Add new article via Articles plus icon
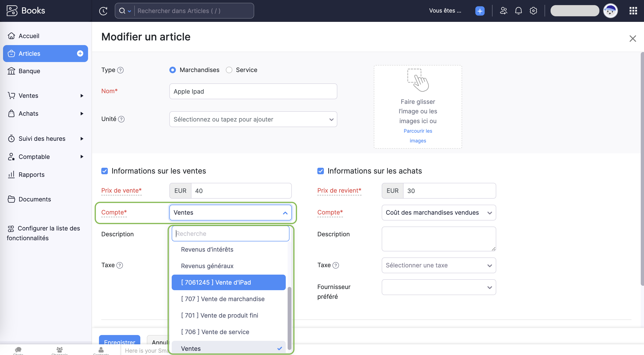Screen dimensions: 644x355 (80, 53)
